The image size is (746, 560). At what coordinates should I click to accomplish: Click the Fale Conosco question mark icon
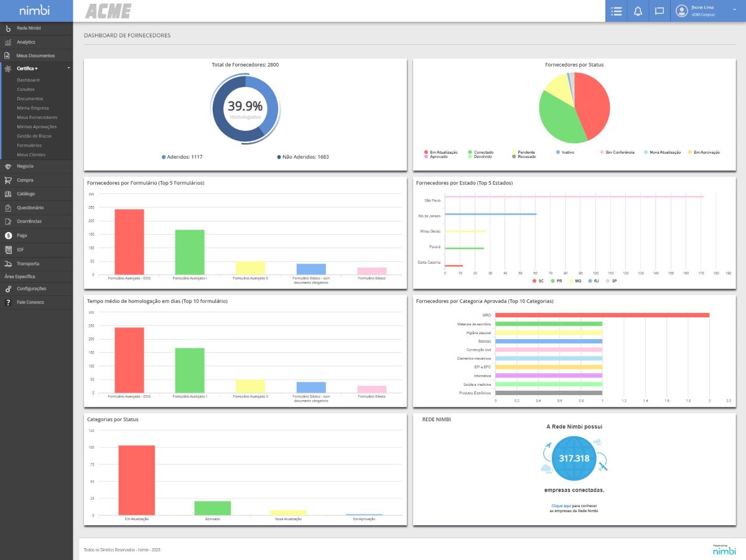[x=8, y=302]
